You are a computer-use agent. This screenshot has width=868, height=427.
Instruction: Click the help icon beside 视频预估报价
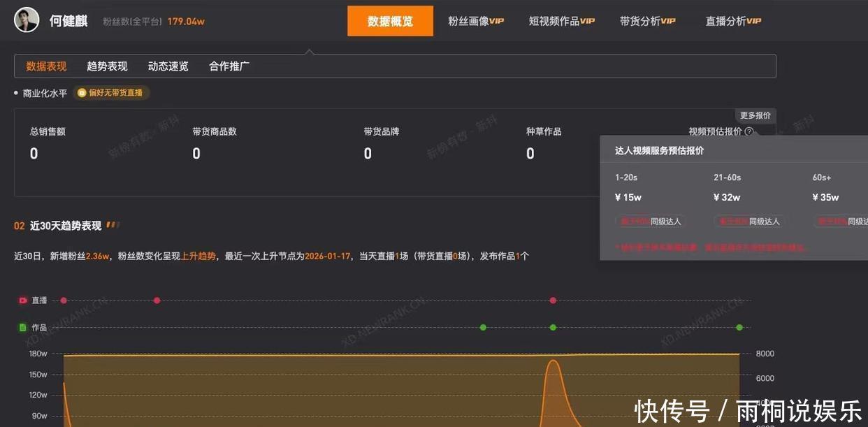point(748,131)
